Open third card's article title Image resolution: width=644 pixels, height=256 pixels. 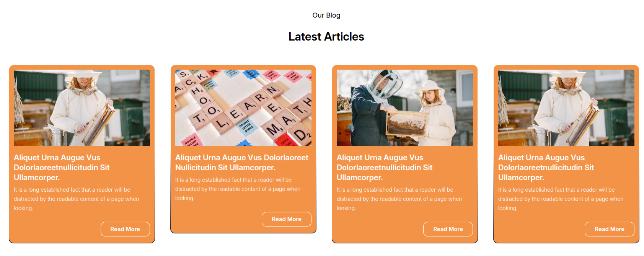pos(385,168)
